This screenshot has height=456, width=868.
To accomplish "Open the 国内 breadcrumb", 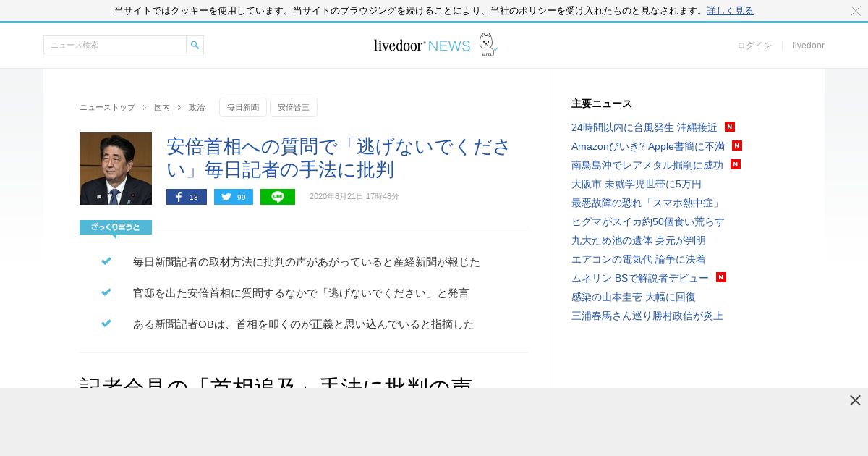I will (x=162, y=107).
